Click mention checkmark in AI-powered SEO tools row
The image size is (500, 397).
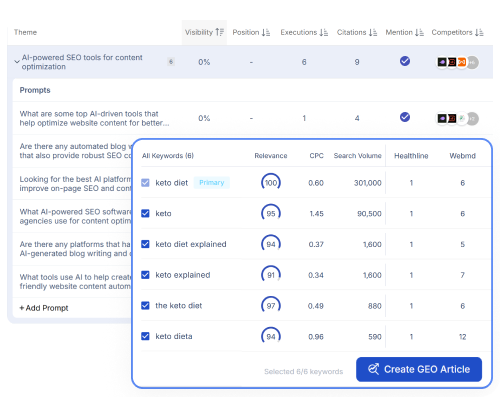405,61
